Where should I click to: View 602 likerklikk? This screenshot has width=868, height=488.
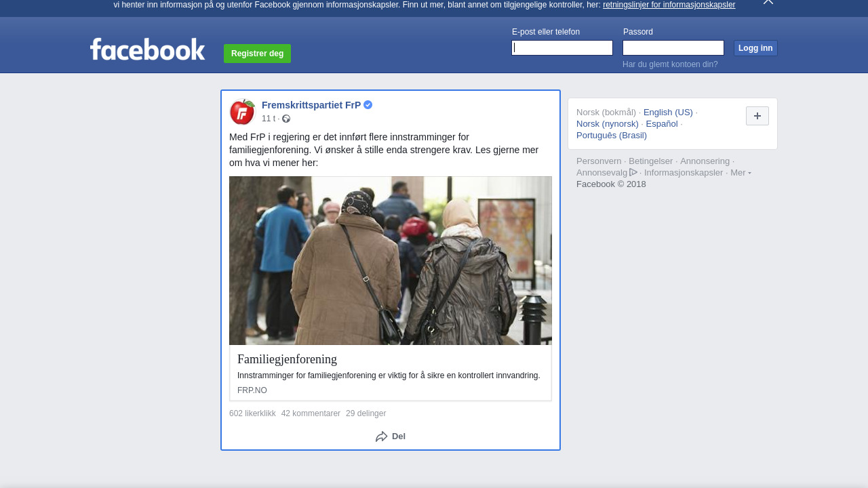point(252,413)
